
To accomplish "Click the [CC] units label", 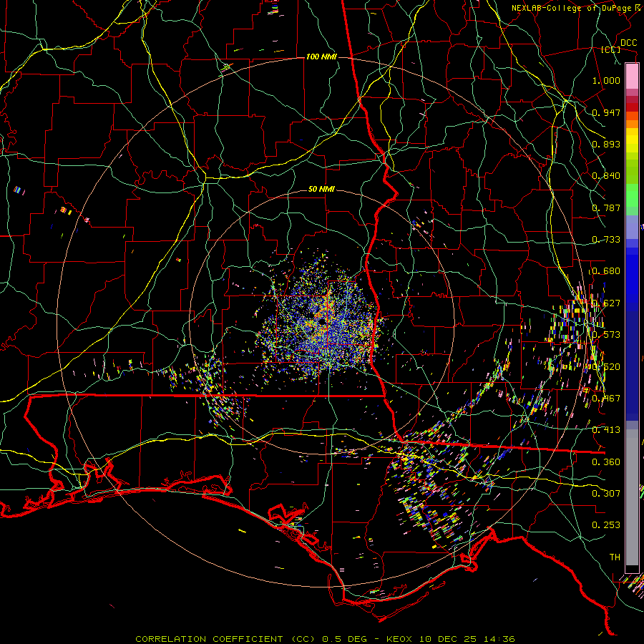I will point(611,49).
